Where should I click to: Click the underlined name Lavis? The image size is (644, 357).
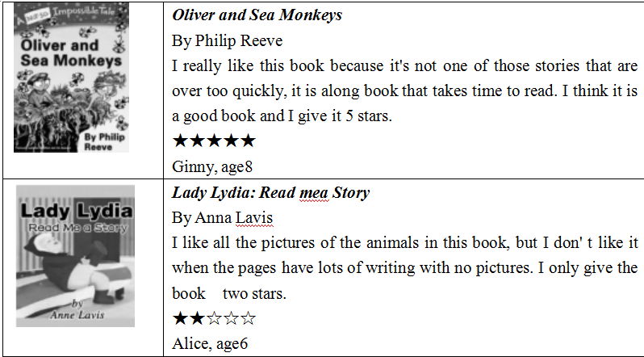point(254,217)
